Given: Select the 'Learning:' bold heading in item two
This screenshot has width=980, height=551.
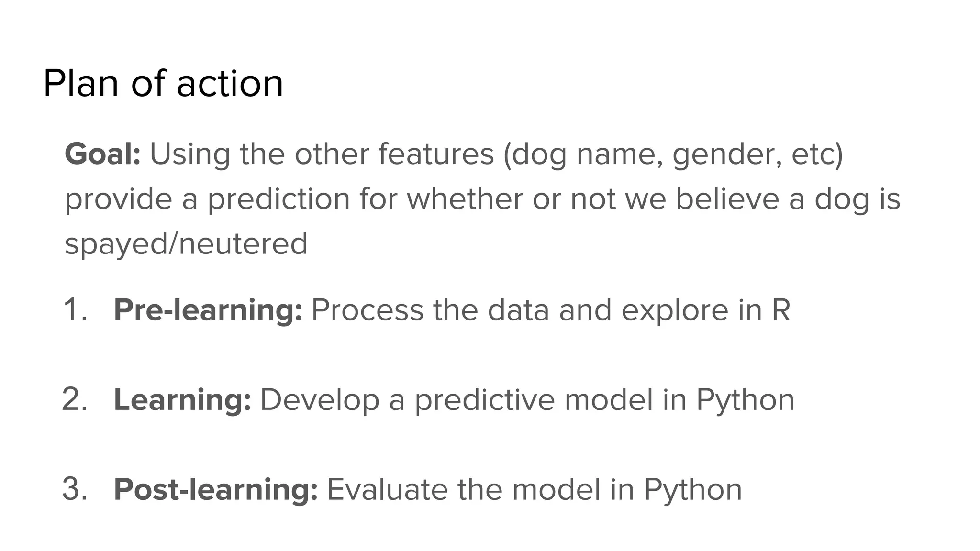Looking at the screenshot, I should pyautogui.click(x=182, y=399).
